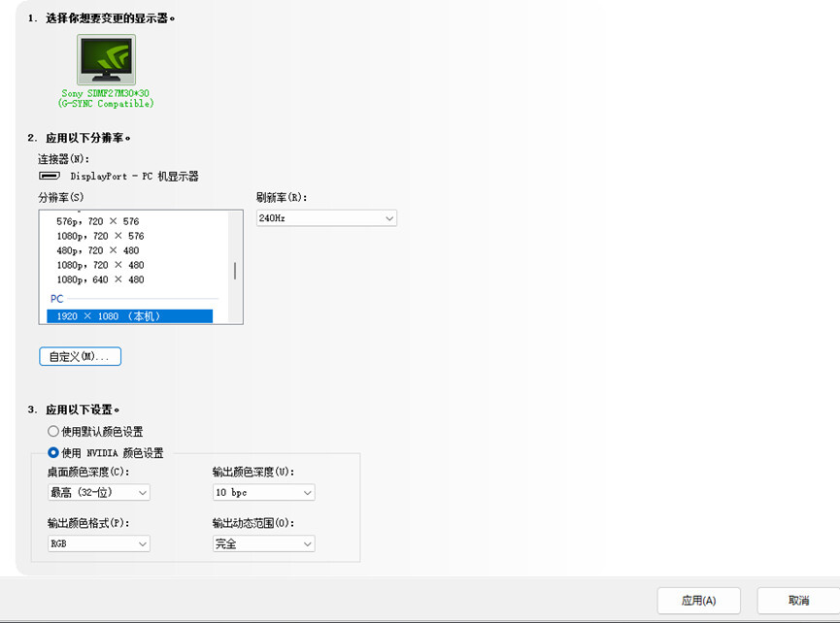Click the 应用(A) button
Viewport: 840px width, 623px height.
pyautogui.click(x=698, y=601)
